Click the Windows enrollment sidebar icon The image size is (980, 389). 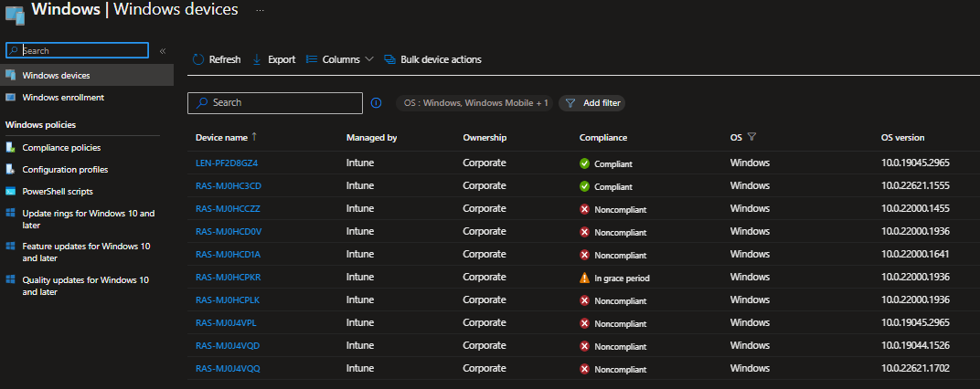pyautogui.click(x=10, y=98)
